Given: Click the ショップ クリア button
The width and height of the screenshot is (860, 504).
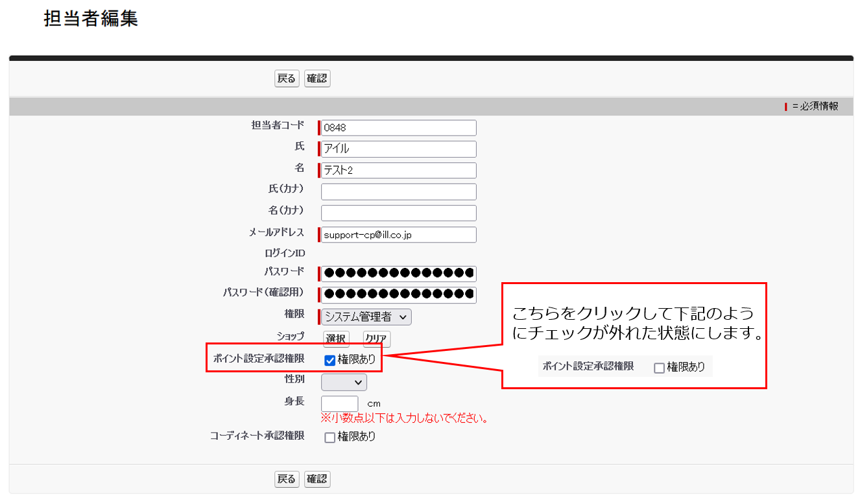Looking at the screenshot, I should 376,339.
